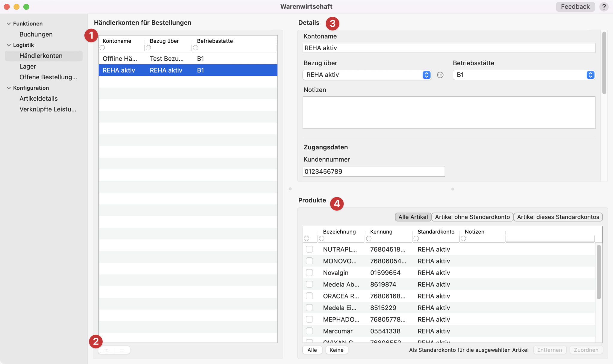Click the Details panel vertical scrollbar

[604, 63]
